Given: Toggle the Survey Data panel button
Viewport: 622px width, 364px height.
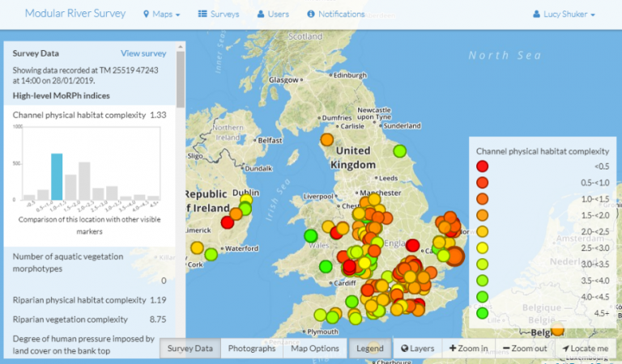Looking at the screenshot, I should coord(190,349).
